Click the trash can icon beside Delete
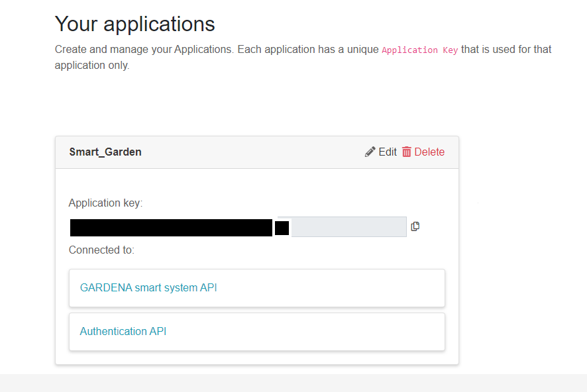The height and width of the screenshot is (392, 587). tap(407, 152)
